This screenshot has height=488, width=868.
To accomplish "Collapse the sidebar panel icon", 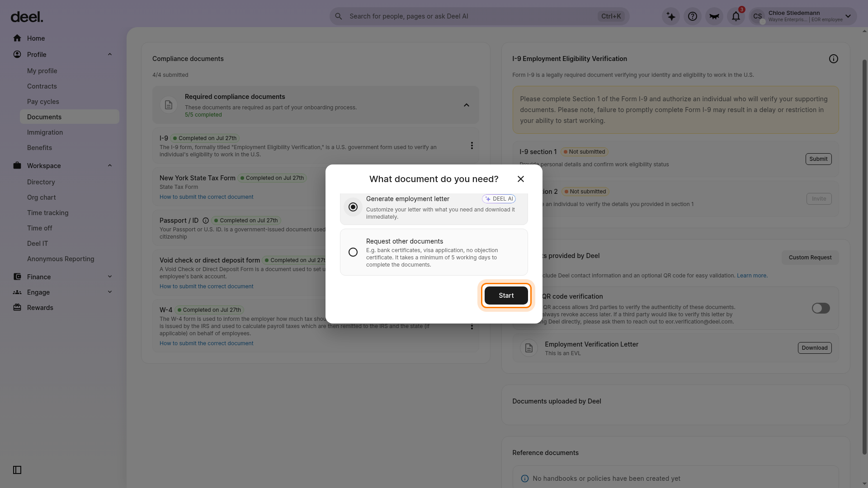I will (x=17, y=470).
